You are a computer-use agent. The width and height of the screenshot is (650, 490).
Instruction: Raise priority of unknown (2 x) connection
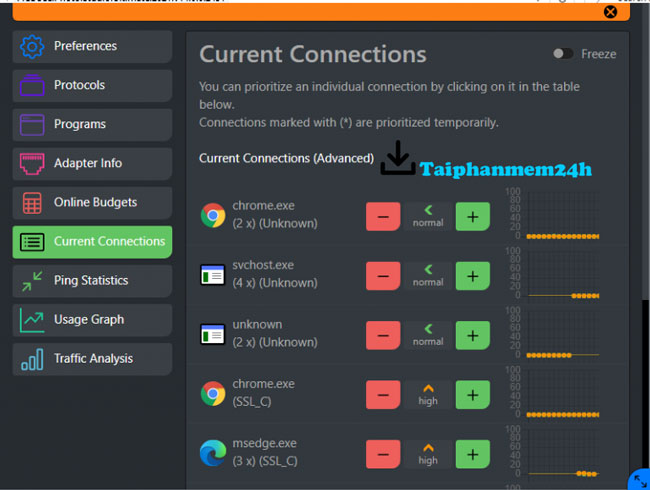click(x=473, y=335)
